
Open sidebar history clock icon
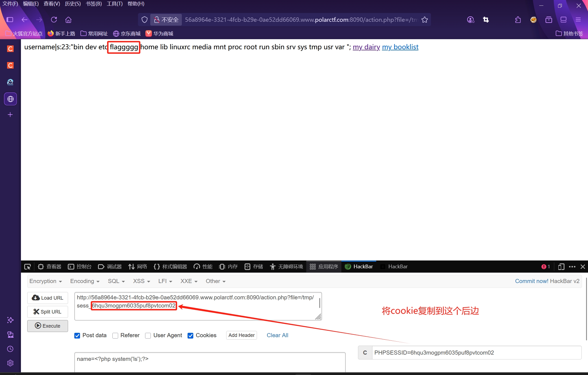coord(10,349)
